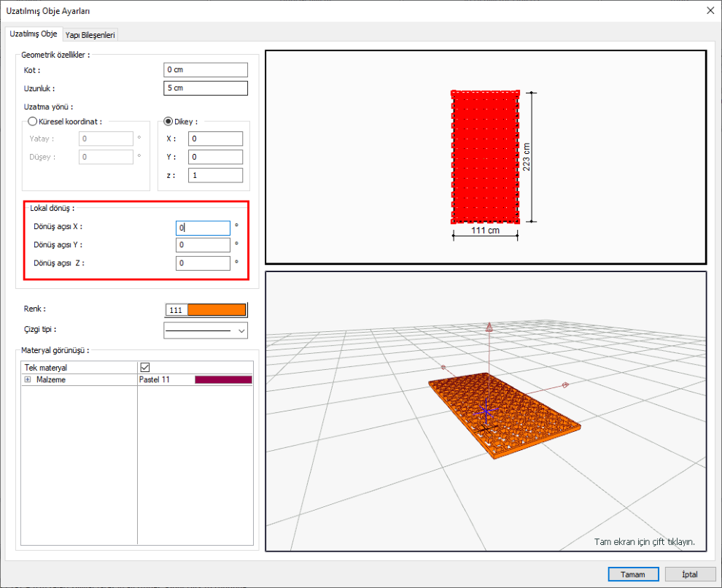
Task: Expand the Malzeme tree row
Action: pyautogui.click(x=28, y=380)
